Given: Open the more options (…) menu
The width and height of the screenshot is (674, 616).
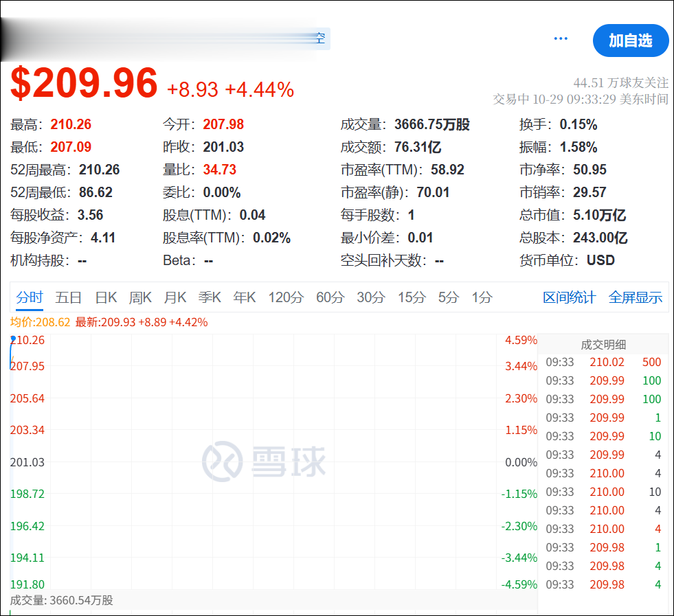Looking at the screenshot, I should click(x=561, y=38).
